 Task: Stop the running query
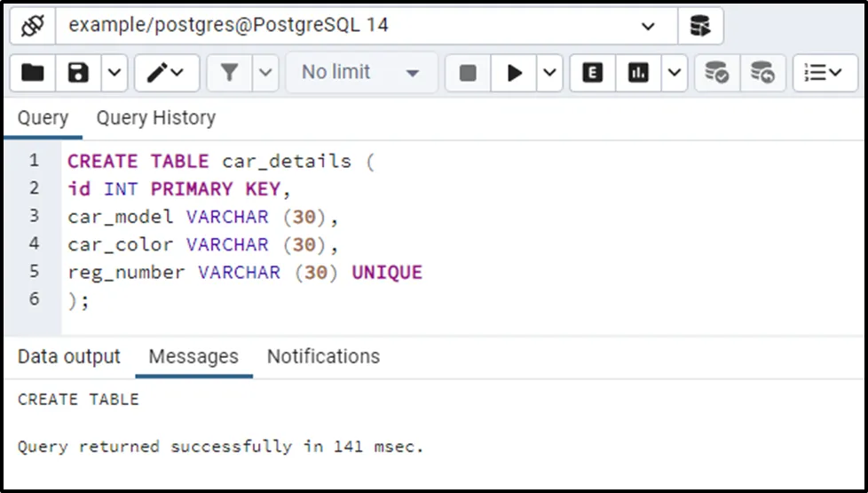point(468,73)
